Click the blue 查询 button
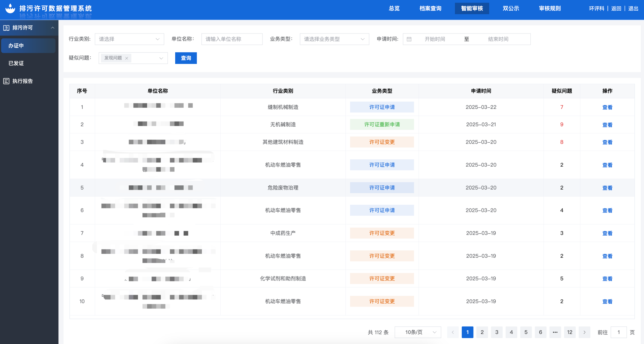The image size is (644, 344). 186,58
